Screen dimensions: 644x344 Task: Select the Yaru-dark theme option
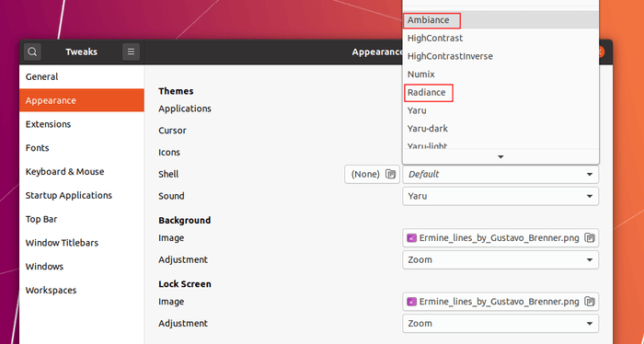click(x=500, y=129)
